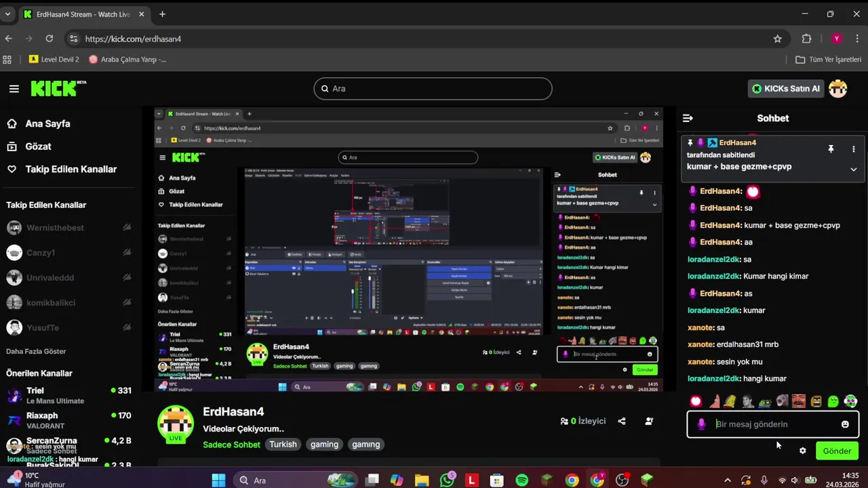Screen dimensions: 868x488
Task: Open the Level Devil 2 bookmark
Action: click(x=54, y=60)
